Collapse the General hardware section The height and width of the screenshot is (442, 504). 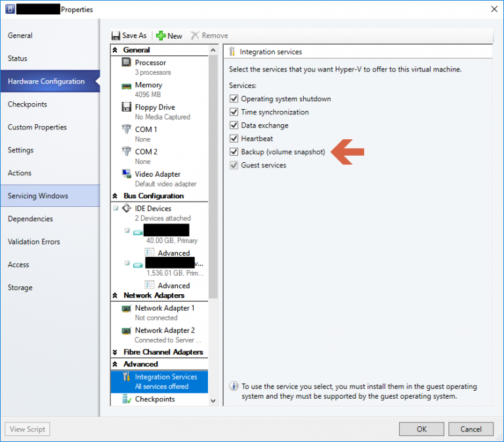coord(115,50)
